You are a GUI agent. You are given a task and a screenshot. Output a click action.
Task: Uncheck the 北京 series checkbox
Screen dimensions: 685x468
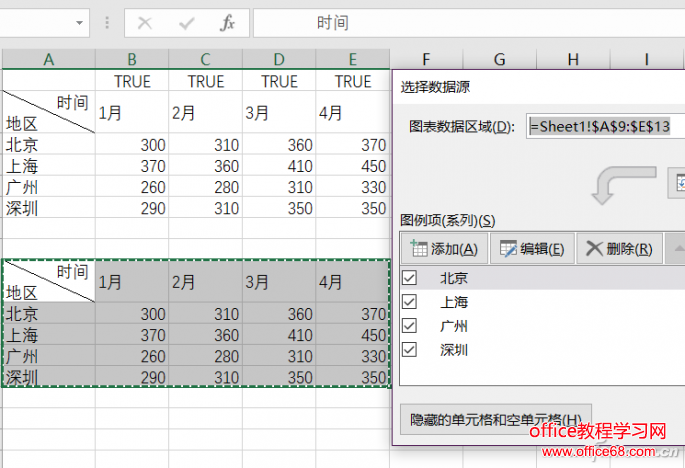pos(409,277)
